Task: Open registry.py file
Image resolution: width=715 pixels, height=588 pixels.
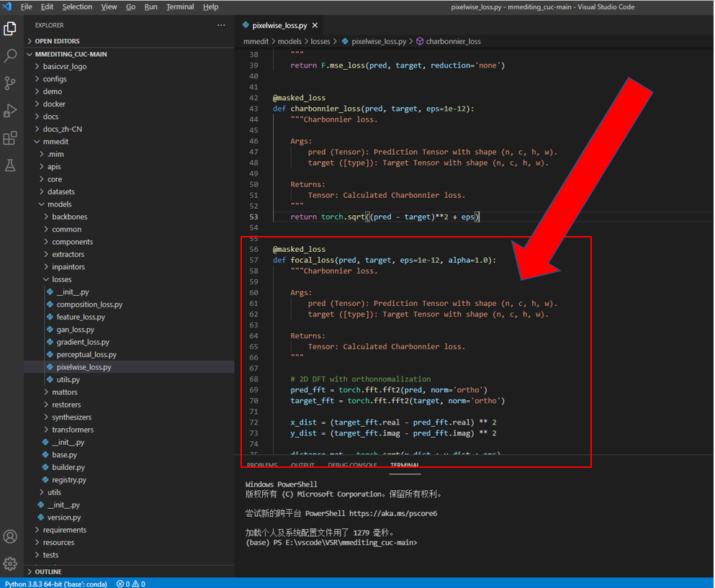Action: point(69,480)
